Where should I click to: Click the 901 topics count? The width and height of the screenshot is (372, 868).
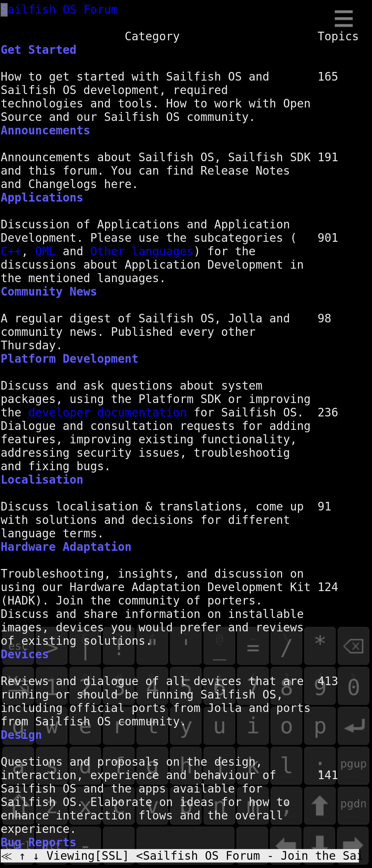point(328,238)
